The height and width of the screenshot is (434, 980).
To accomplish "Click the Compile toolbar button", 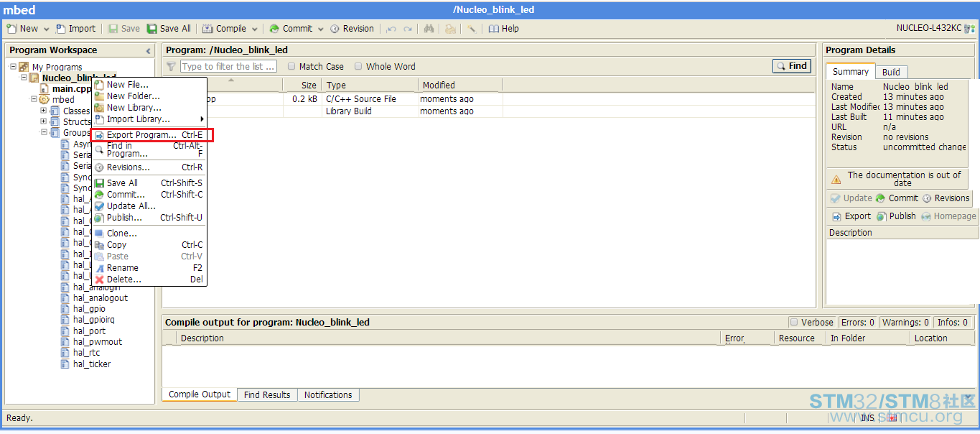I will (224, 29).
